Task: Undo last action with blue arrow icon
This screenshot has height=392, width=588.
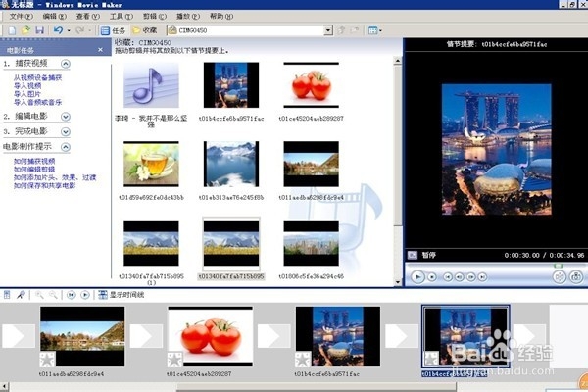Action: tap(58, 30)
